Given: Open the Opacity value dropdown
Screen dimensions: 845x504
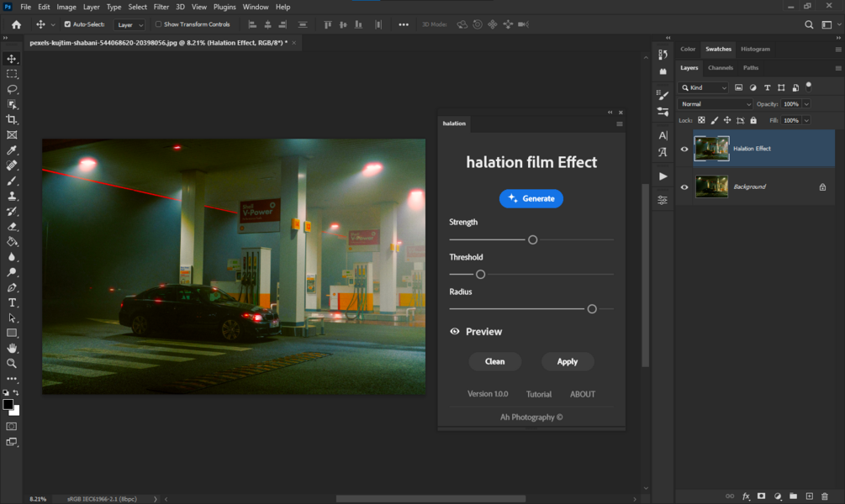Looking at the screenshot, I should [x=806, y=104].
